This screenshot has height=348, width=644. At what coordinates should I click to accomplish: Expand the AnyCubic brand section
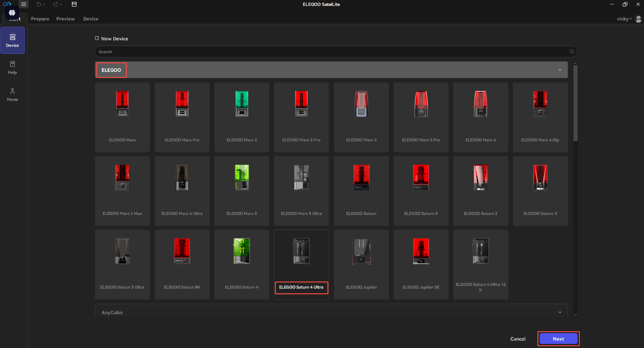pyautogui.click(x=559, y=312)
